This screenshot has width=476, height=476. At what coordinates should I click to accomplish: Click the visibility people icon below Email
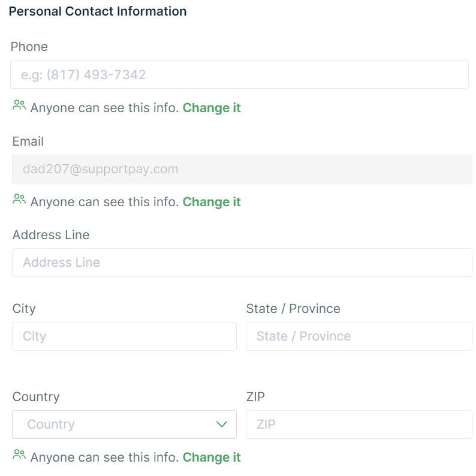pyautogui.click(x=19, y=200)
